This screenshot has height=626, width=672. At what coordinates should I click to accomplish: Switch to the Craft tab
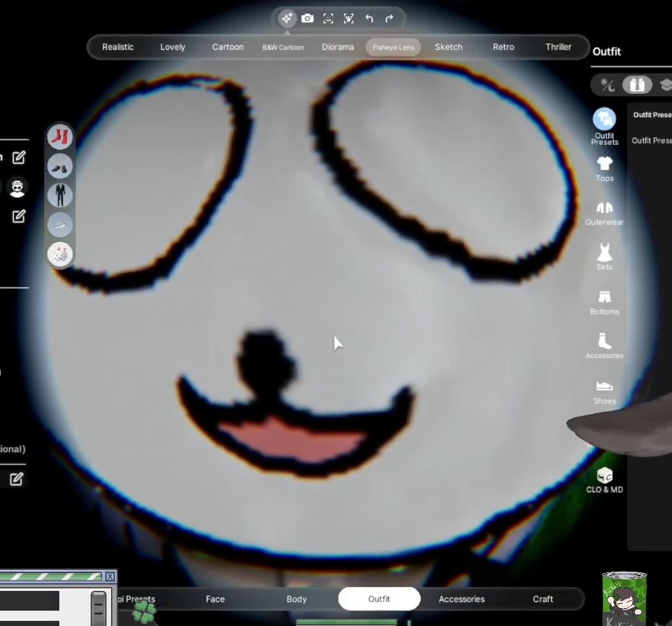coord(542,599)
